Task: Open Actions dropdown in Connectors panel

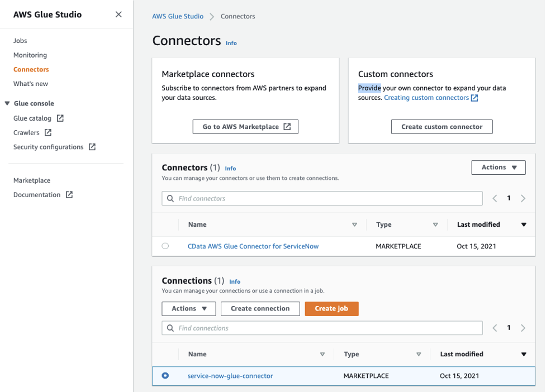Action: (498, 168)
